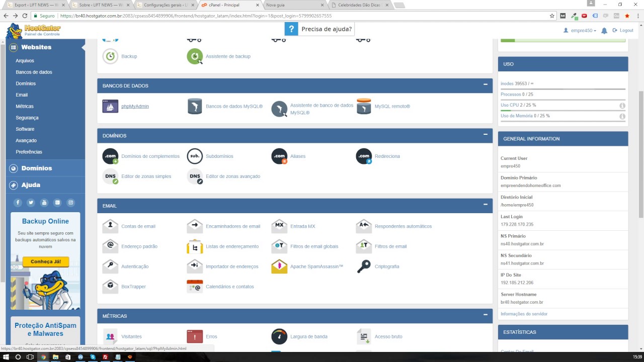
Task: Launch Assistente de banco de dados MySQL
Action: [x=279, y=109]
